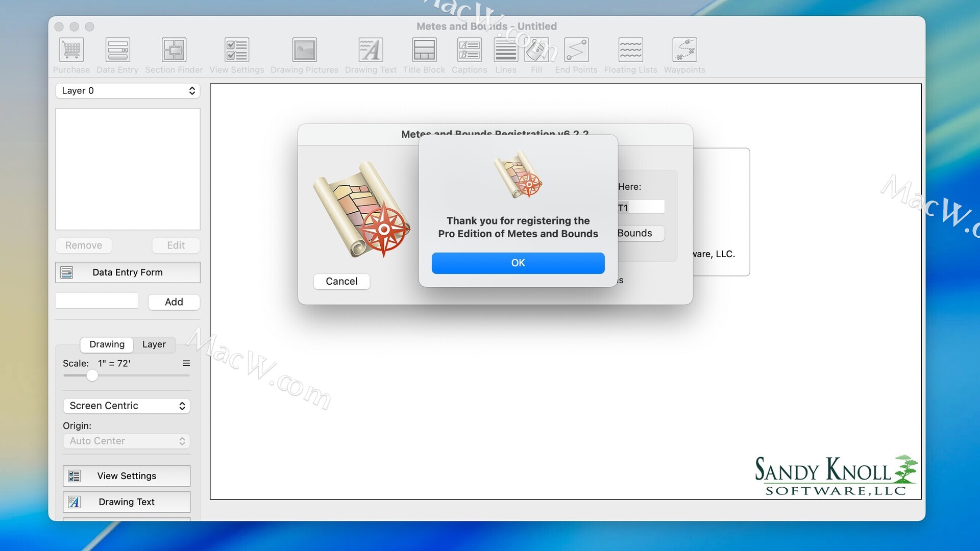This screenshot has width=980, height=551.
Task: Select the Drawing Text toolbar icon
Action: pyautogui.click(x=371, y=50)
